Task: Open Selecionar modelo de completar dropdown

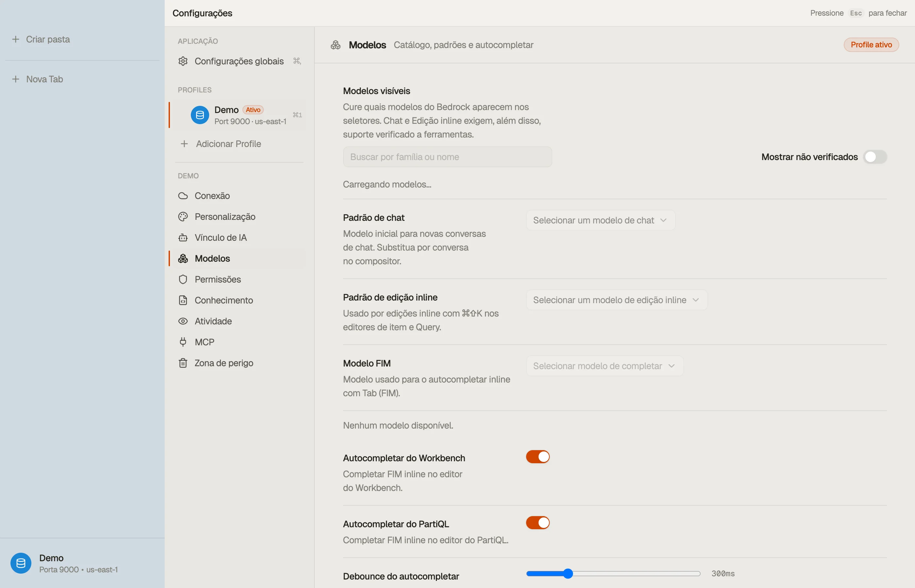Action: 605,366
